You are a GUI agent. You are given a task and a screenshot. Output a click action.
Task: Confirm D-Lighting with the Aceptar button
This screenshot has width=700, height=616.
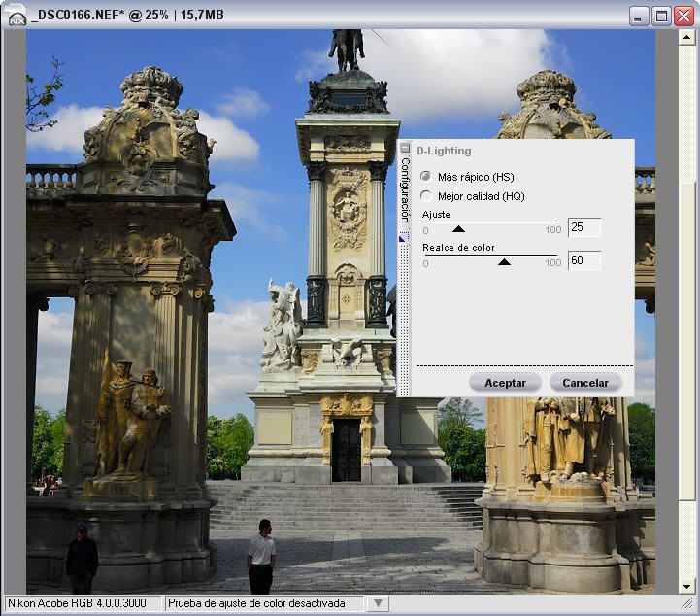click(505, 383)
